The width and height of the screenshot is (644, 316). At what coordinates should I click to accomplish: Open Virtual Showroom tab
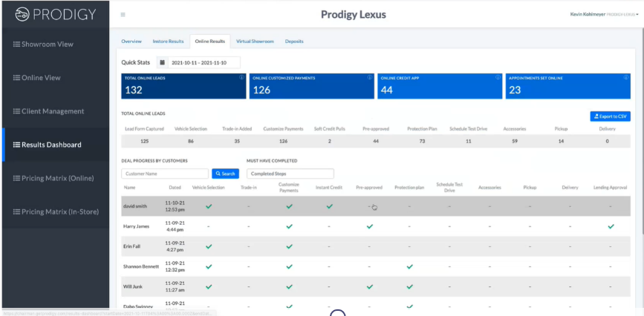pos(255,42)
